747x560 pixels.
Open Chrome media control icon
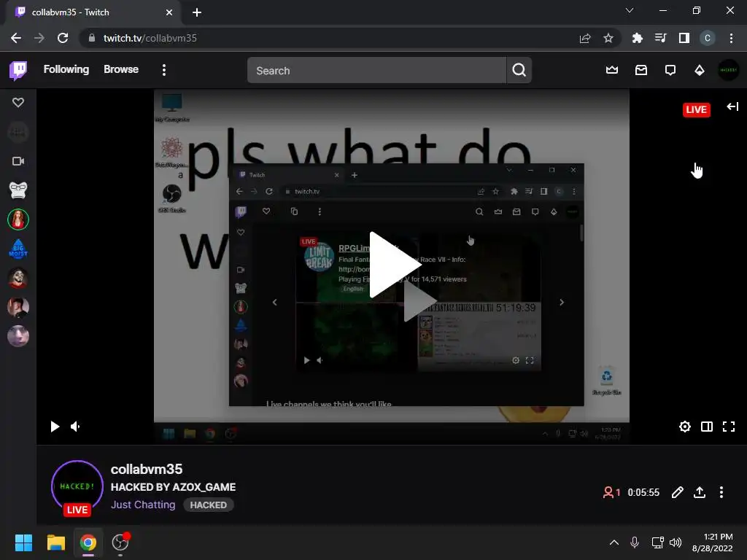(x=660, y=38)
